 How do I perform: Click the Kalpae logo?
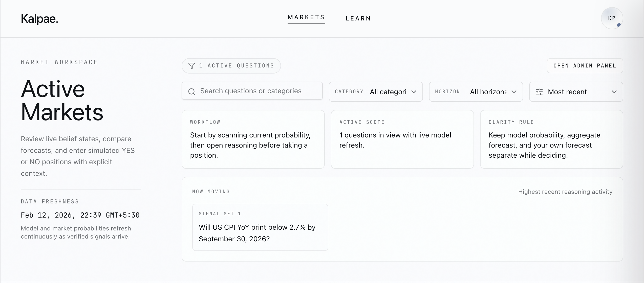click(x=39, y=19)
